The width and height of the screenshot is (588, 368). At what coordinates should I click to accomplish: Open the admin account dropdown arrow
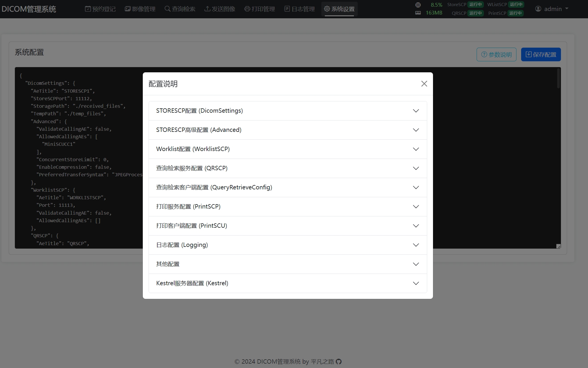566,9
